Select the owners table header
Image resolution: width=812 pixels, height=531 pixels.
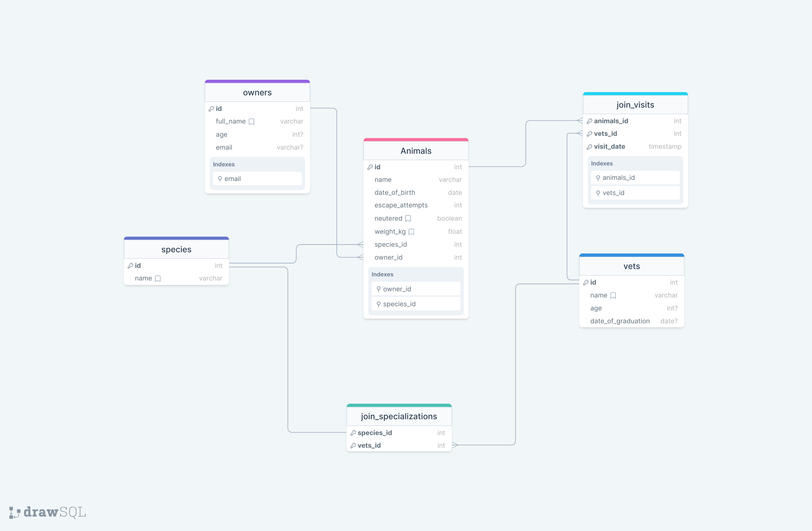coord(257,92)
